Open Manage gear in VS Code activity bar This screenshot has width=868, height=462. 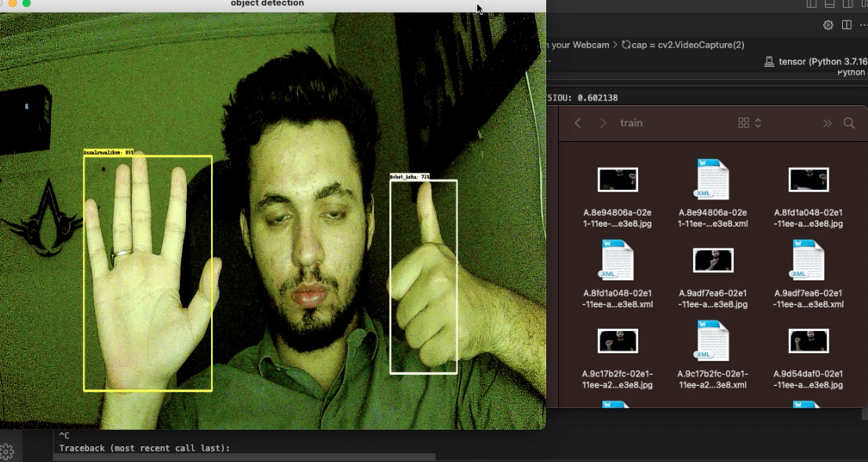(7, 451)
